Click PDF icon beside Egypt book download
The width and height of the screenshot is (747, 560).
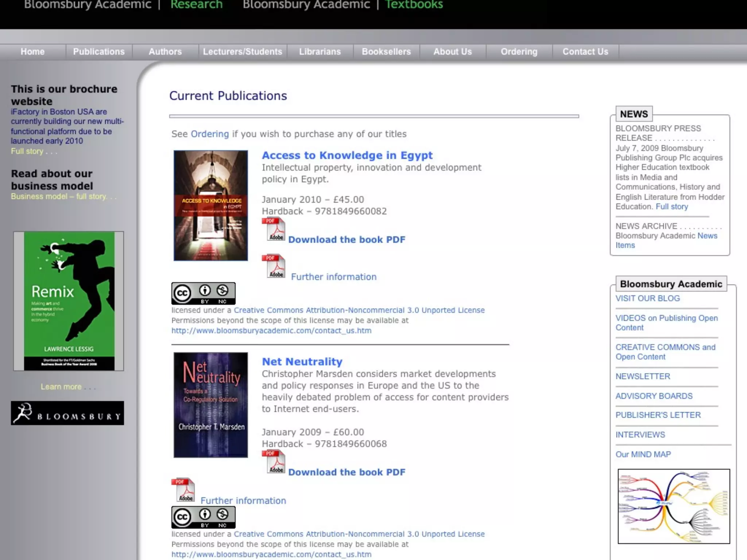tap(273, 229)
